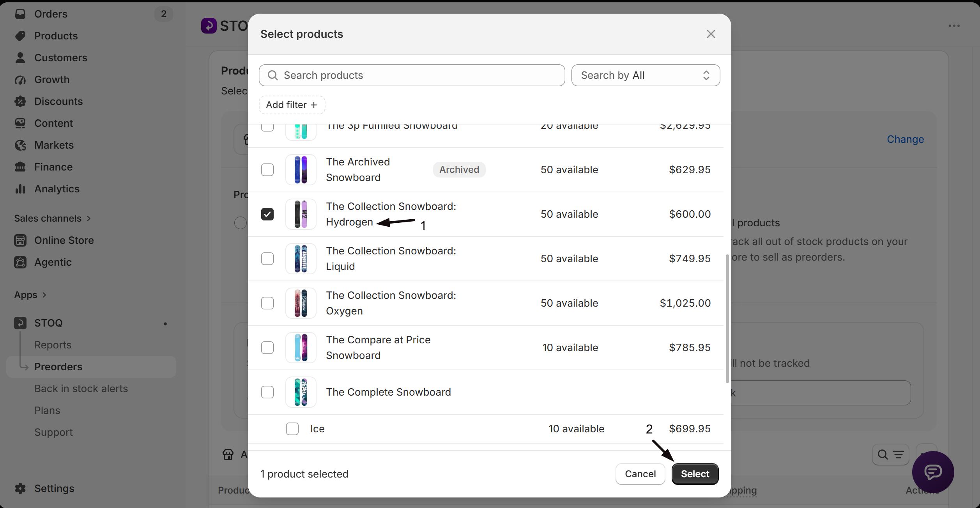Image resolution: width=980 pixels, height=508 pixels.
Task: Click the Discounts badge icon
Action: (x=20, y=101)
